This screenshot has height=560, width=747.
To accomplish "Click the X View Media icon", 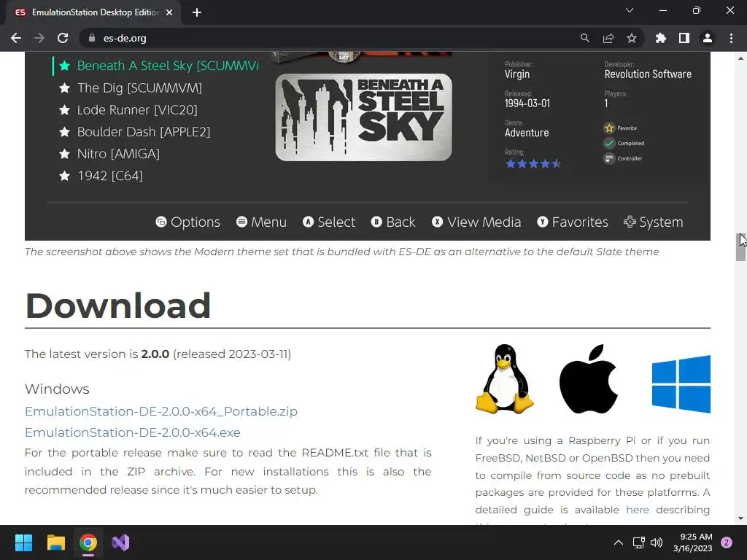I will (438, 222).
